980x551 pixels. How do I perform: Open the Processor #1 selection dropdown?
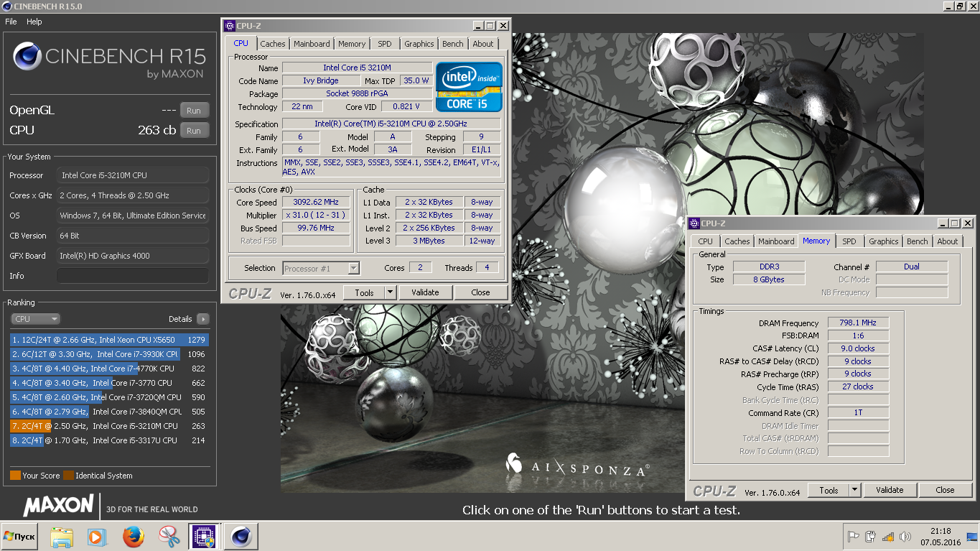[x=320, y=268]
